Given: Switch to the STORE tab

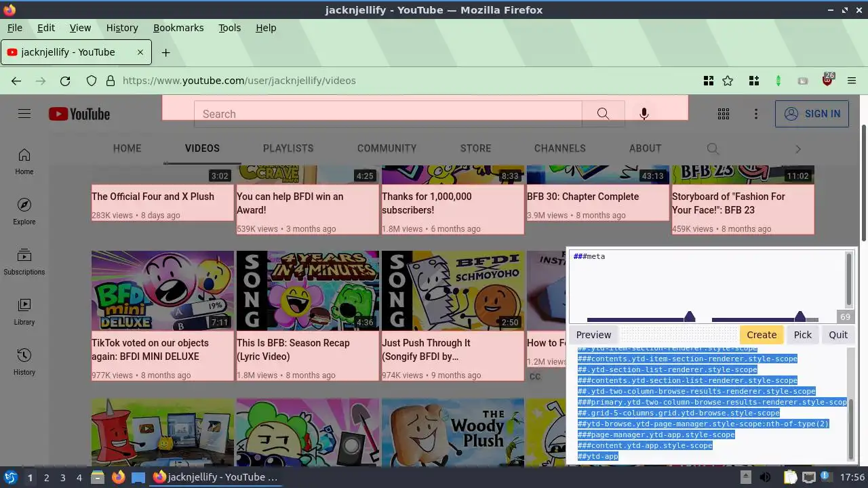Looking at the screenshot, I should click(x=475, y=148).
